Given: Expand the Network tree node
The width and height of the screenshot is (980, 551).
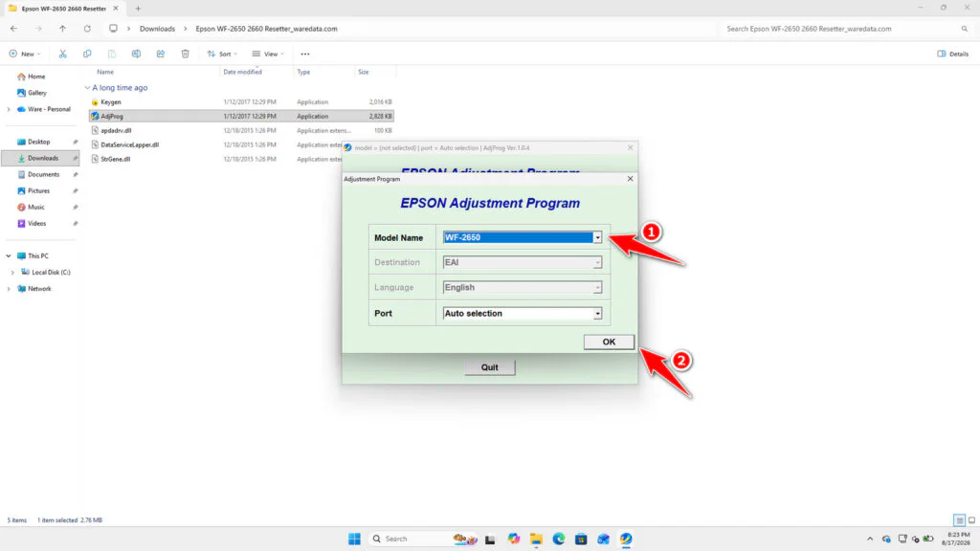Looking at the screenshot, I should [9, 289].
